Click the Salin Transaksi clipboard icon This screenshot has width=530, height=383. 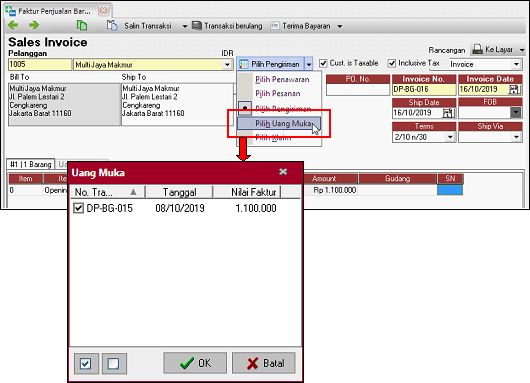point(112,25)
